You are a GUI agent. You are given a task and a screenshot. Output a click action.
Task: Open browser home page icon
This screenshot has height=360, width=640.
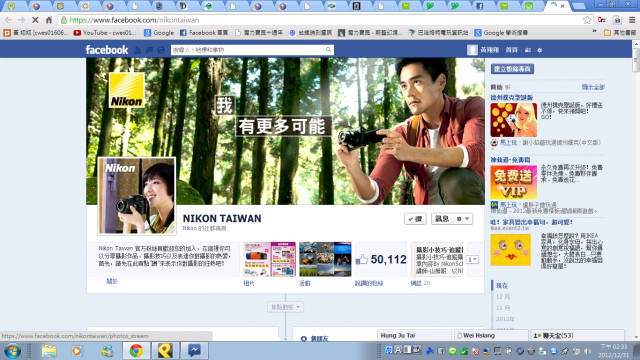coord(49,20)
